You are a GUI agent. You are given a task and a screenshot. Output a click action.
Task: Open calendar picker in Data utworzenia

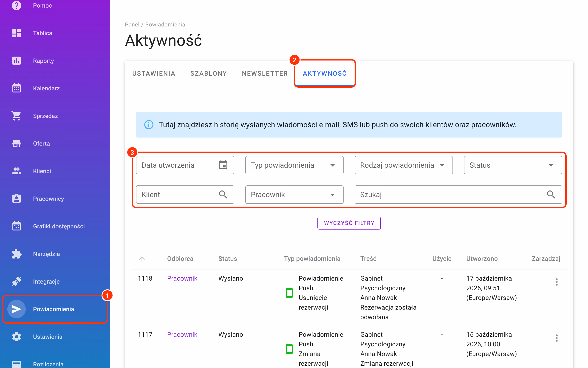223,165
